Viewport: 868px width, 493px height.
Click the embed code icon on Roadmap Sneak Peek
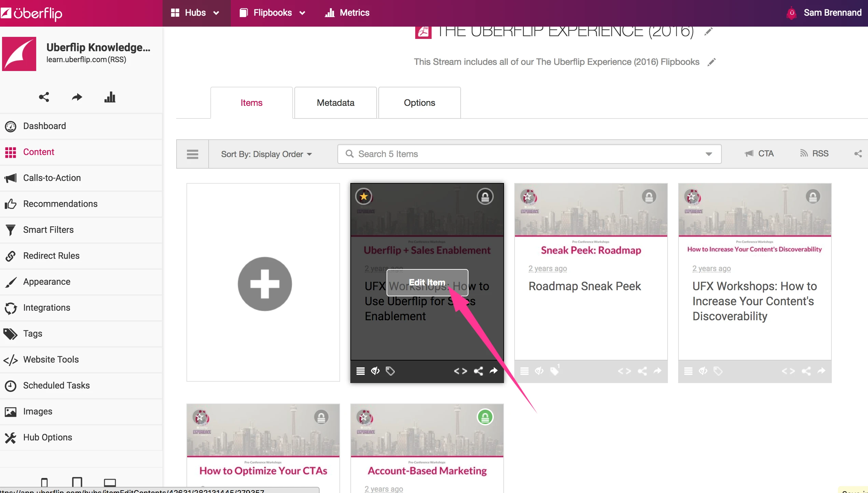point(624,371)
